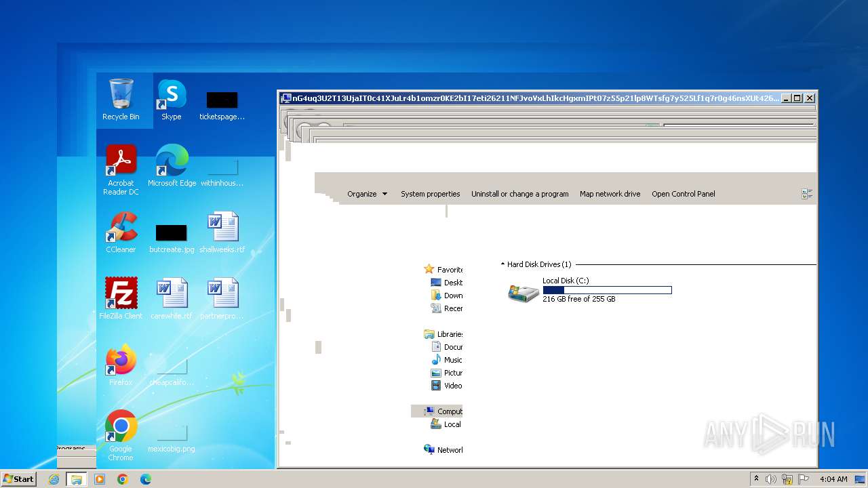Viewport: 868px width, 488px height.
Task: Click the Show desktop button at the taskbar end
Action: [861, 479]
